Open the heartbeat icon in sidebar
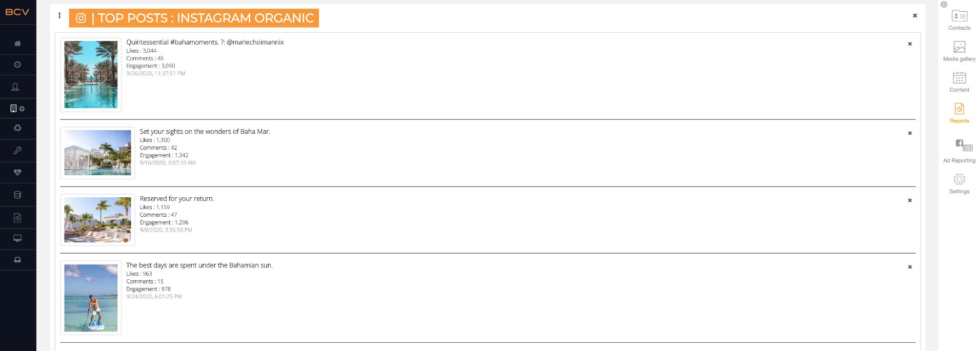This screenshot has width=980, height=351. click(x=17, y=173)
